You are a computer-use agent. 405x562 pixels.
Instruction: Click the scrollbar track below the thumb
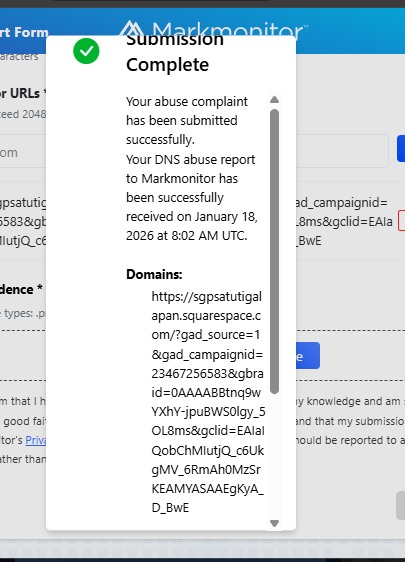coord(275,456)
